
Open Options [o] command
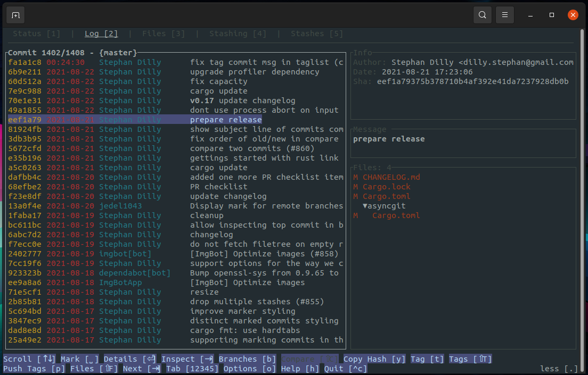pos(250,369)
